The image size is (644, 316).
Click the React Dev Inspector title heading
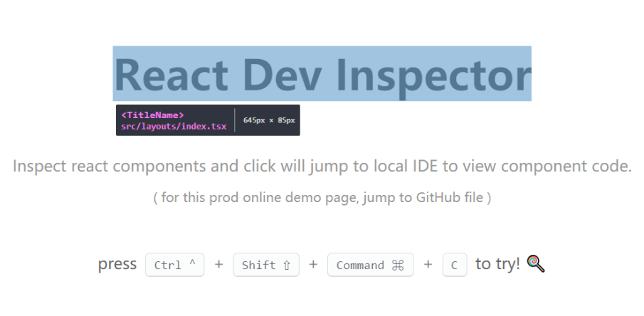(322, 73)
